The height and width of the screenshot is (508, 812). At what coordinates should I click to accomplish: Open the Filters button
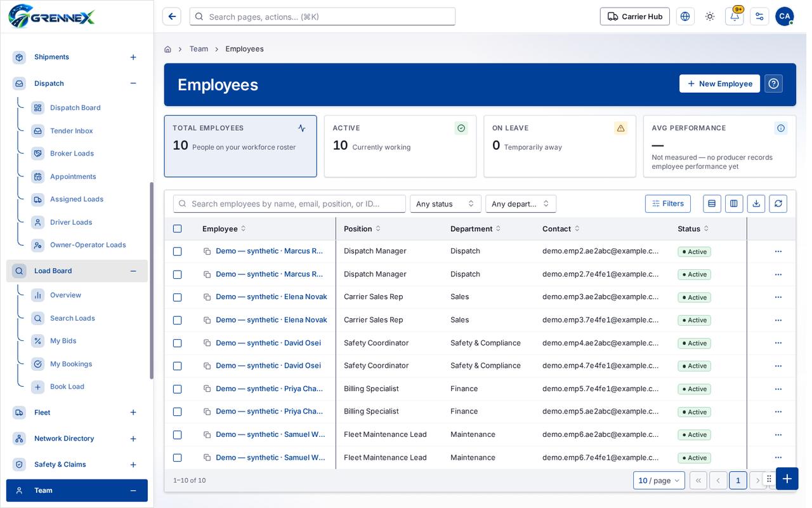point(668,204)
